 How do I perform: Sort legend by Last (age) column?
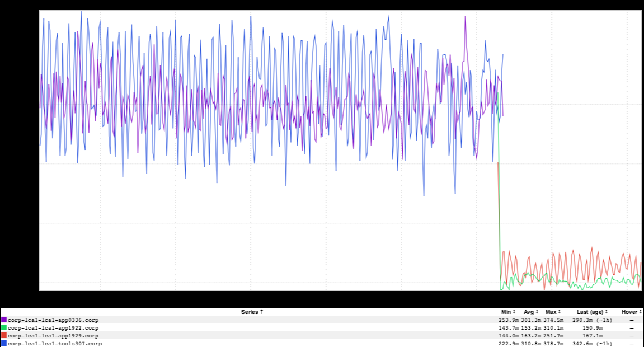[592, 312]
